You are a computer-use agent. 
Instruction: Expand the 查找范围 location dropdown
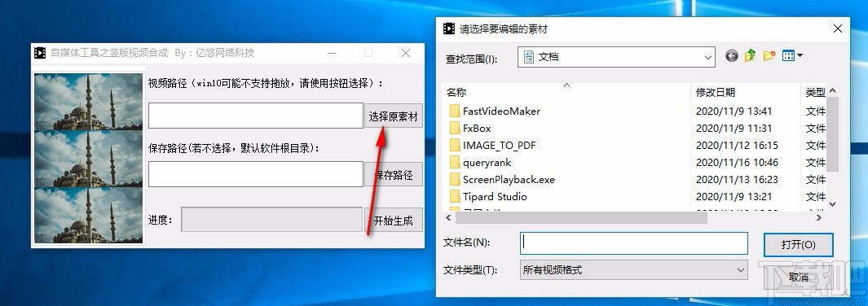708,58
